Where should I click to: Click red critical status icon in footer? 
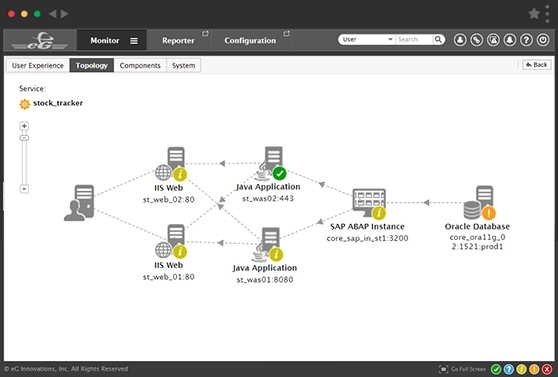pos(547,369)
